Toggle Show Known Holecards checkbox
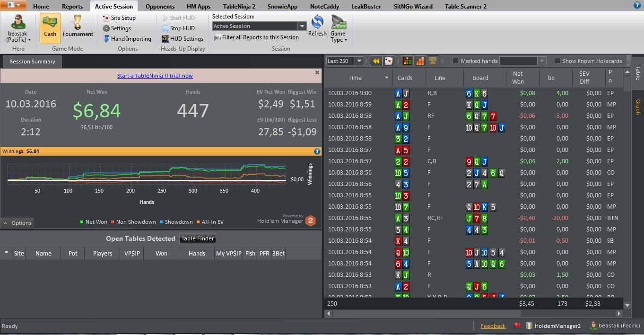This screenshot has width=644, height=335. 557,61
